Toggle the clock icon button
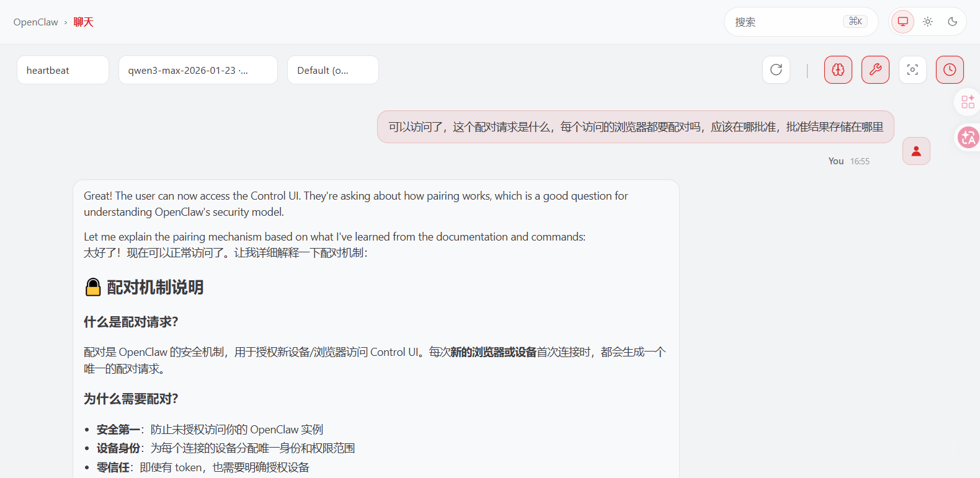Image resolution: width=980 pixels, height=478 pixels. click(x=950, y=70)
